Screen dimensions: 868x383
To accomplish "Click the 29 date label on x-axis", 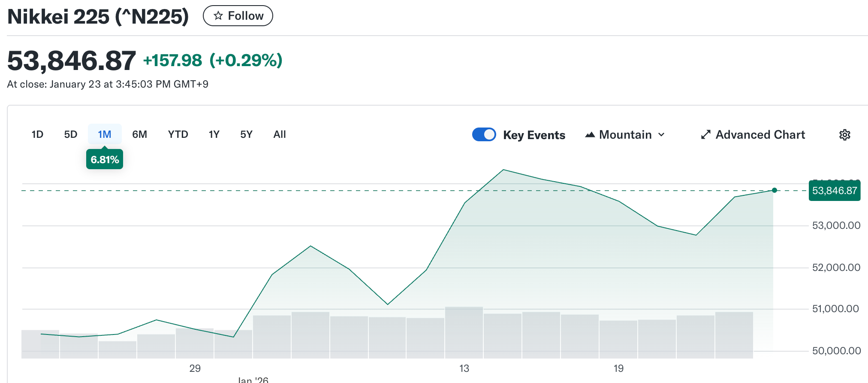I will 195,368.
